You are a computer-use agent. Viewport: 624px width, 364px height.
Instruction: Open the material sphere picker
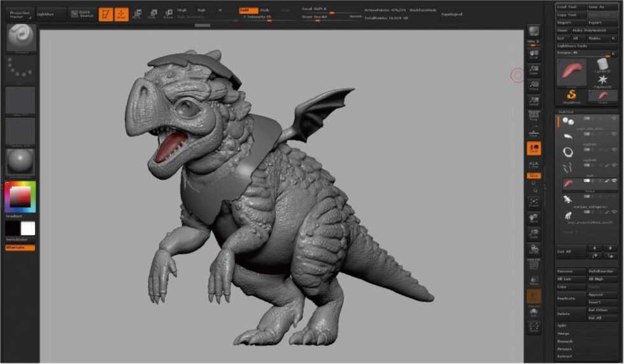[x=20, y=162]
